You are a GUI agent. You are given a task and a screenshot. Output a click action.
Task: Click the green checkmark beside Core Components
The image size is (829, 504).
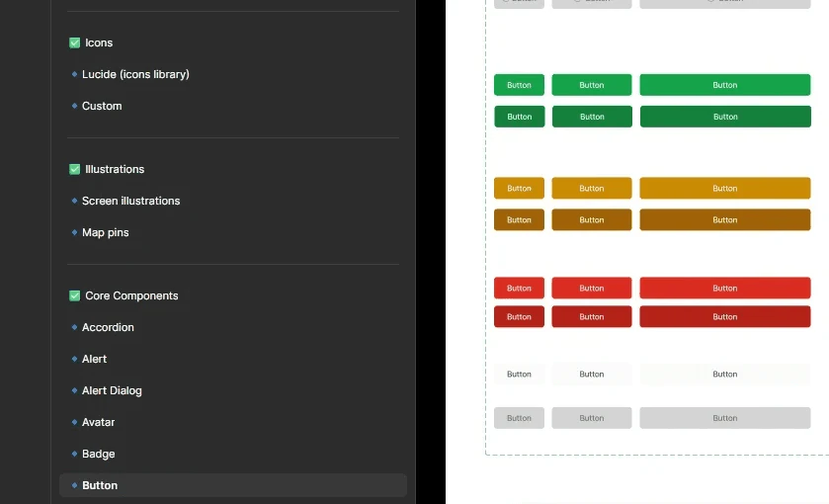pyautogui.click(x=74, y=295)
